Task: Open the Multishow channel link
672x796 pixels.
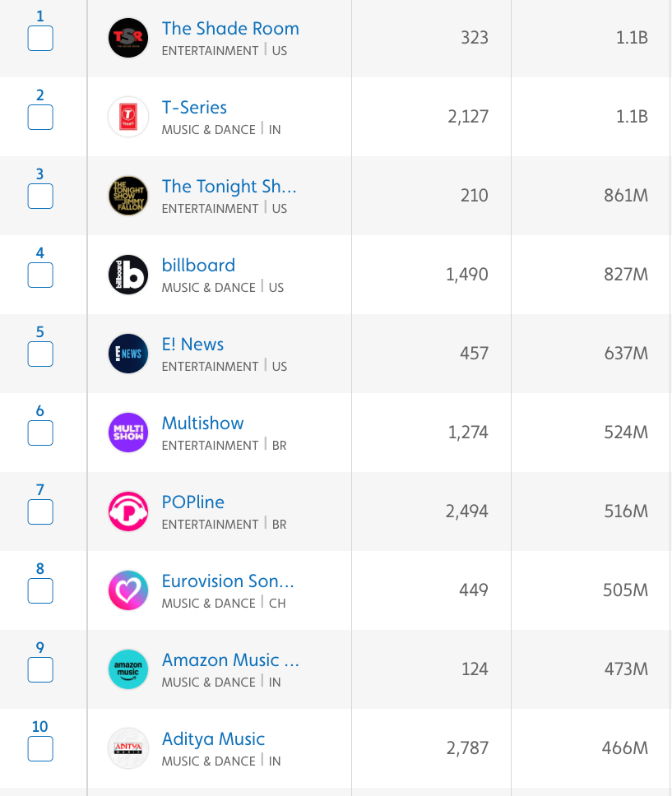Action: 202,423
